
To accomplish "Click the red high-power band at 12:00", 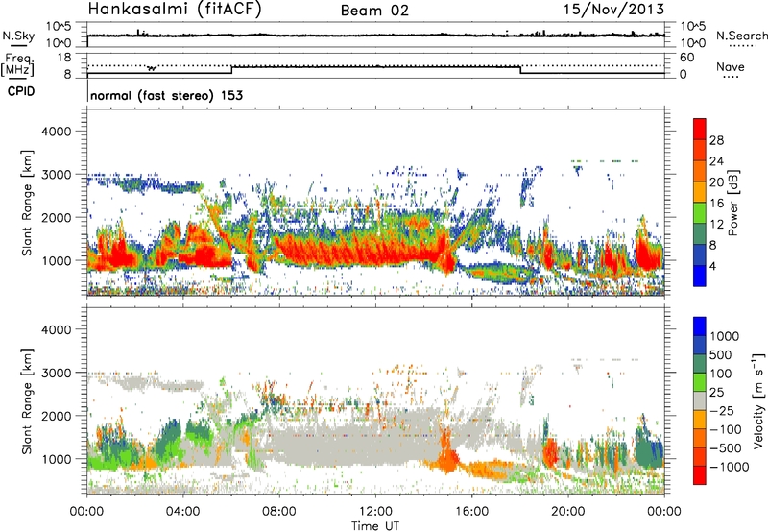I will [x=375, y=251].
